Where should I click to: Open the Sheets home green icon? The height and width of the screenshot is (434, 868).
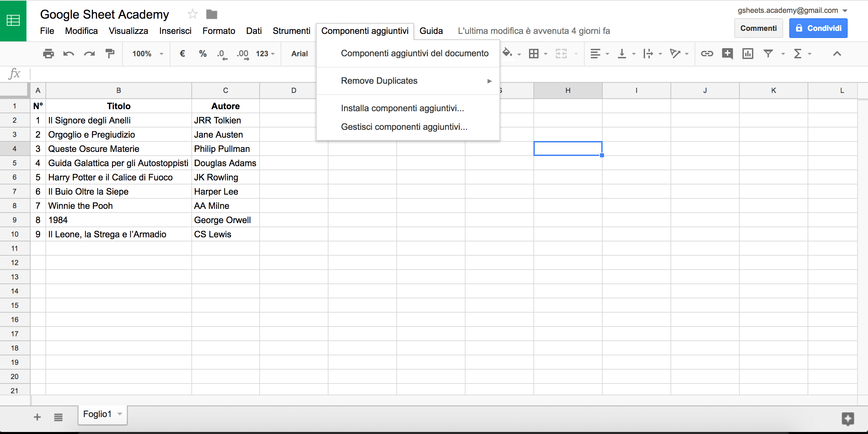[x=13, y=21]
